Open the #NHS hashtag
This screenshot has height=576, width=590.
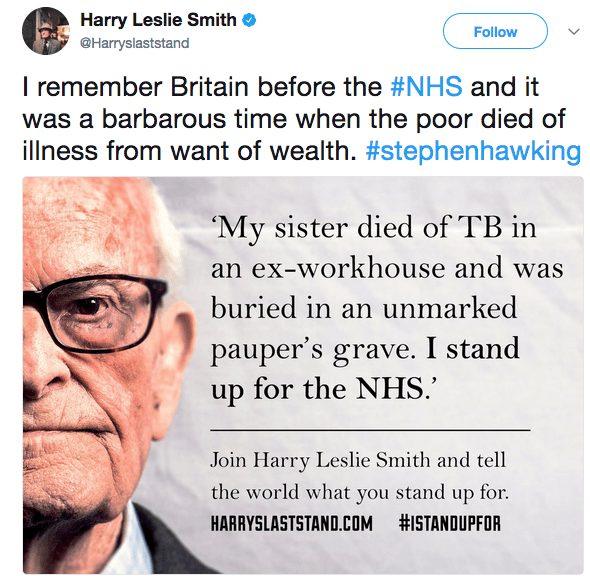pyautogui.click(x=426, y=87)
